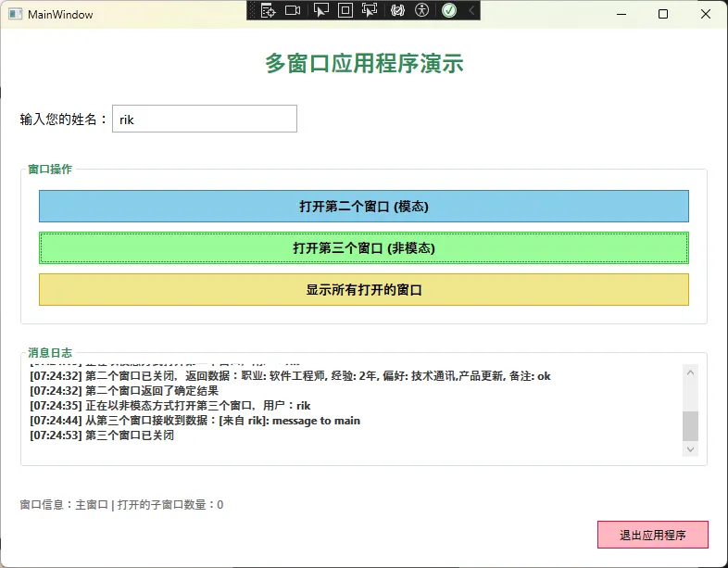Maximize the MainWindow window
The width and height of the screenshot is (728, 568).
coord(663,14)
